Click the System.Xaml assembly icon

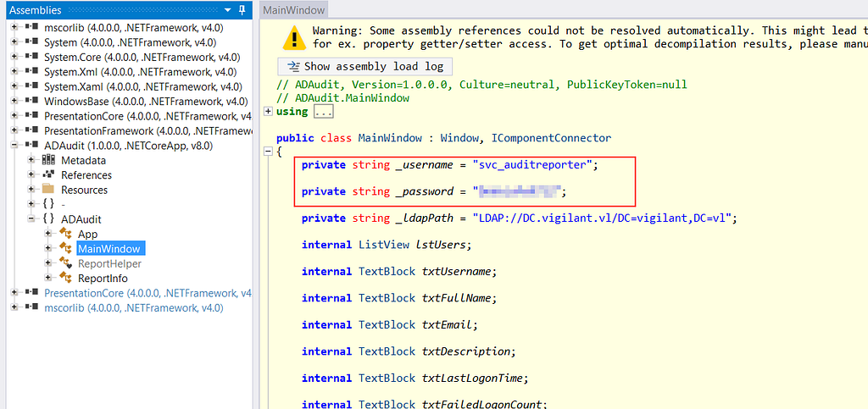click(31, 86)
